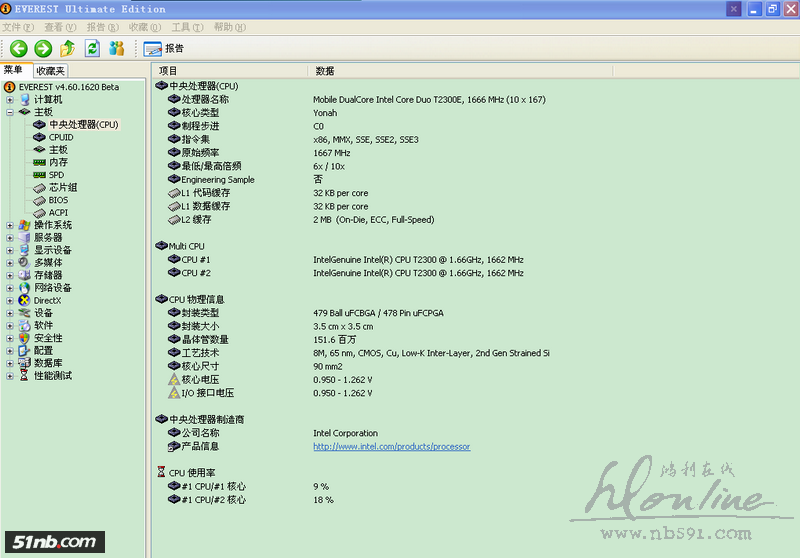
Task: Collapse the 主板 motherboard tree node
Action: 10,112
